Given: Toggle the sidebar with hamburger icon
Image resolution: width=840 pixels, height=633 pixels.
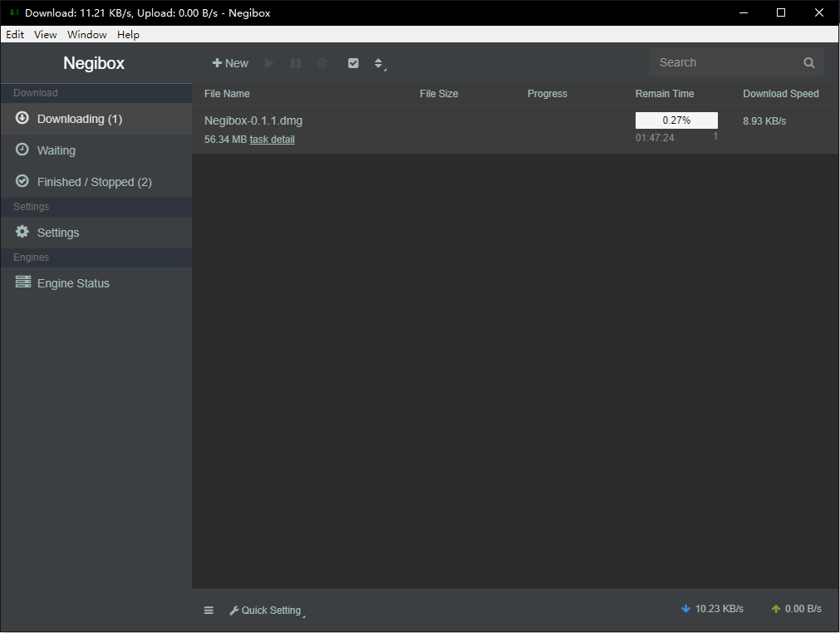Looking at the screenshot, I should [209, 611].
